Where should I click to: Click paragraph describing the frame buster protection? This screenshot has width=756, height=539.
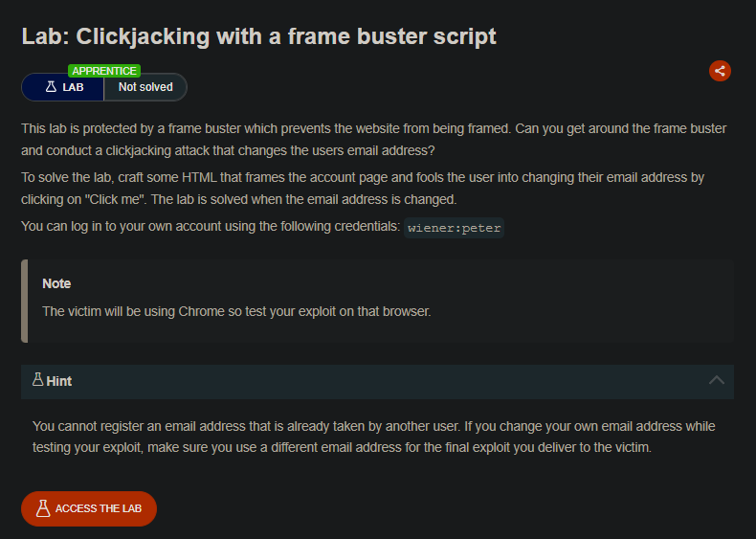pyautogui.click(x=373, y=140)
